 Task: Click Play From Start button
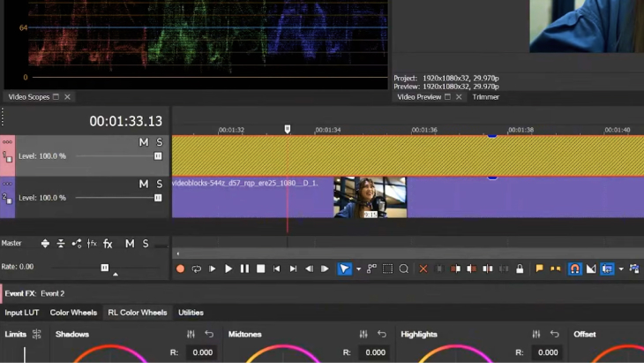(x=213, y=268)
